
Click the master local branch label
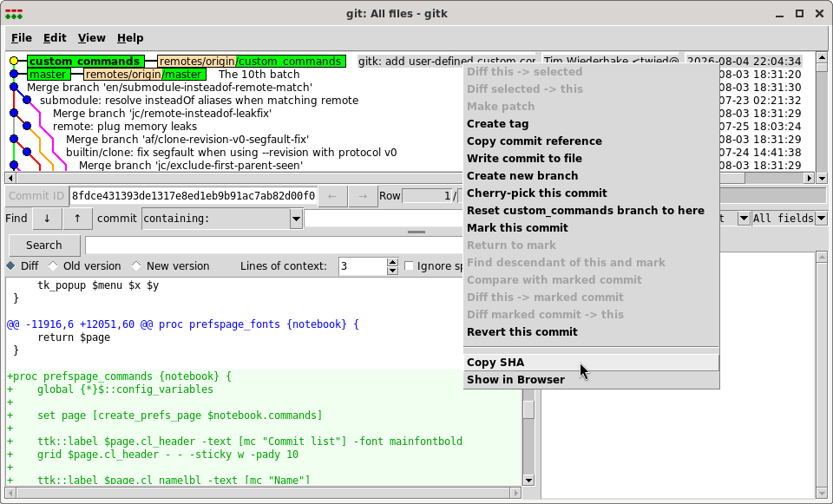pos(49,75)
